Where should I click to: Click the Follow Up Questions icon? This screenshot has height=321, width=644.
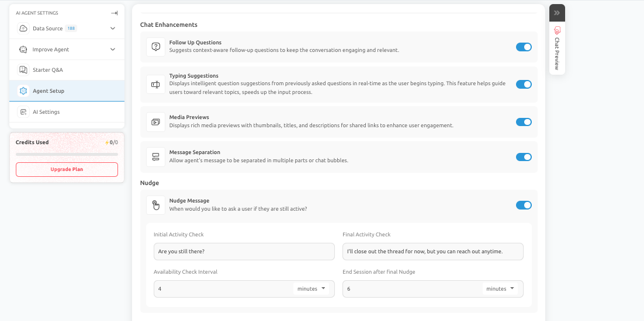(x=155, y=47)
